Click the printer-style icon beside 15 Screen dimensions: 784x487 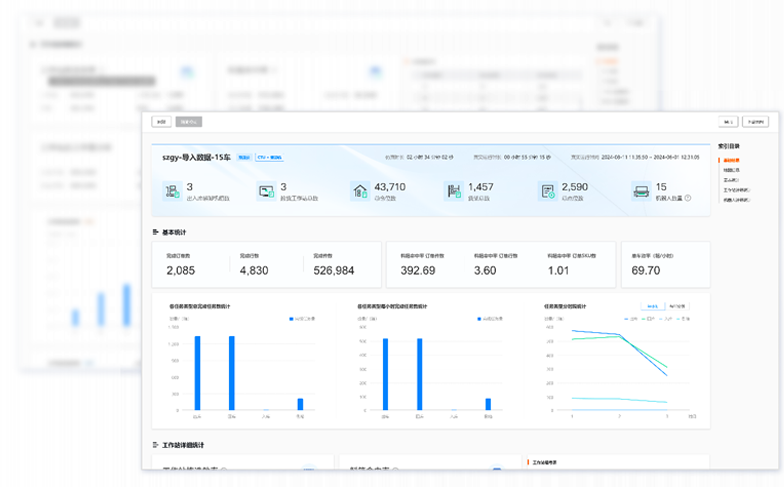[641, 191]
